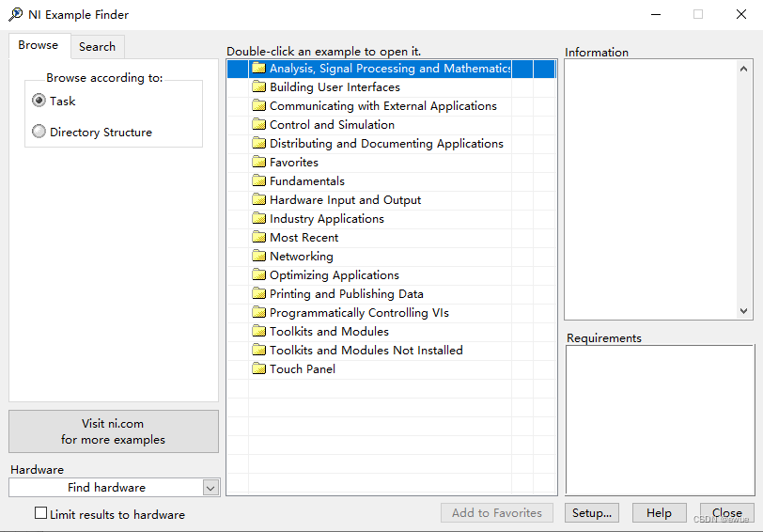Screen dimensions: 763x532
Task: Select Building User Interfaces text
Action: (x=335, y=87)
